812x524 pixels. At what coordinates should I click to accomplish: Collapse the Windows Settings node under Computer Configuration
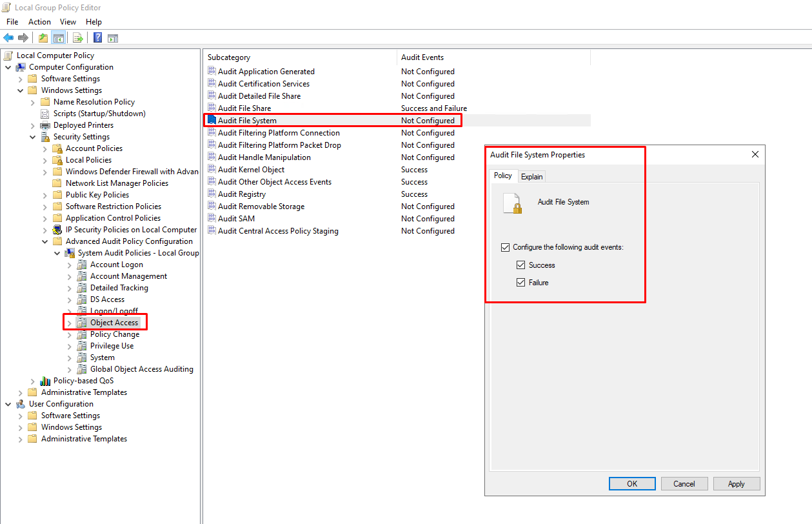click(20, 90)
